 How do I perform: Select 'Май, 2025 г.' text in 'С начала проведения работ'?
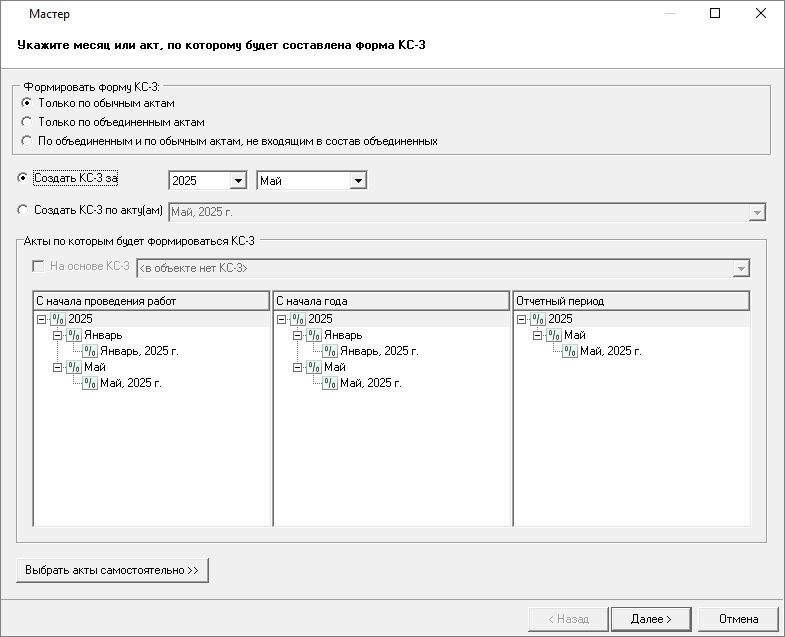131,383
